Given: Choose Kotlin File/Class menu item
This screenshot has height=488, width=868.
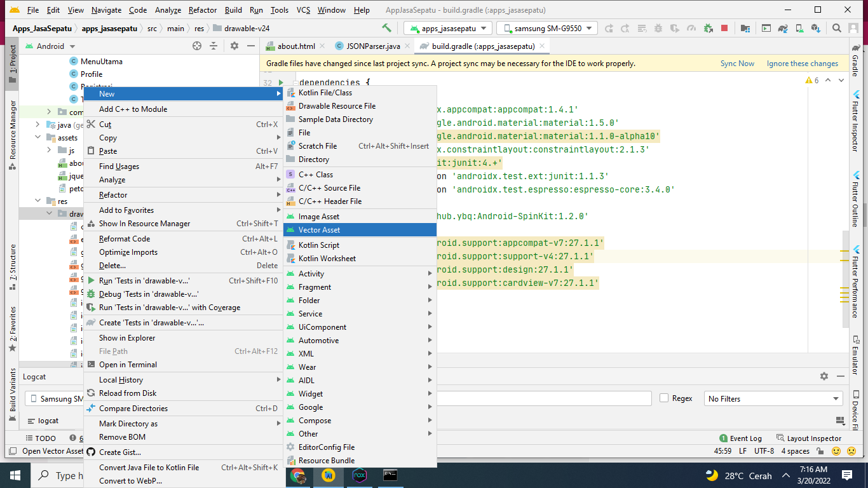Looking at the screenshot, I should click(x=360, y=93).
